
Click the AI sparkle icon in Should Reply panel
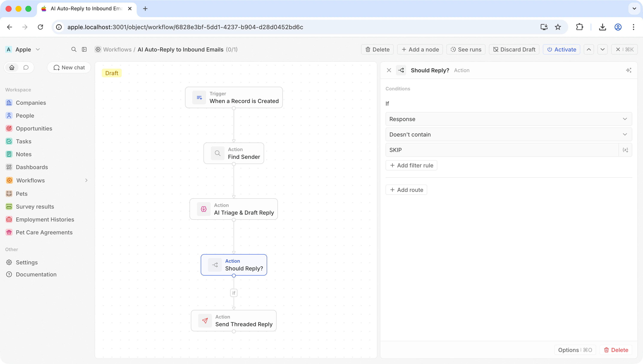tap(628, 70)
